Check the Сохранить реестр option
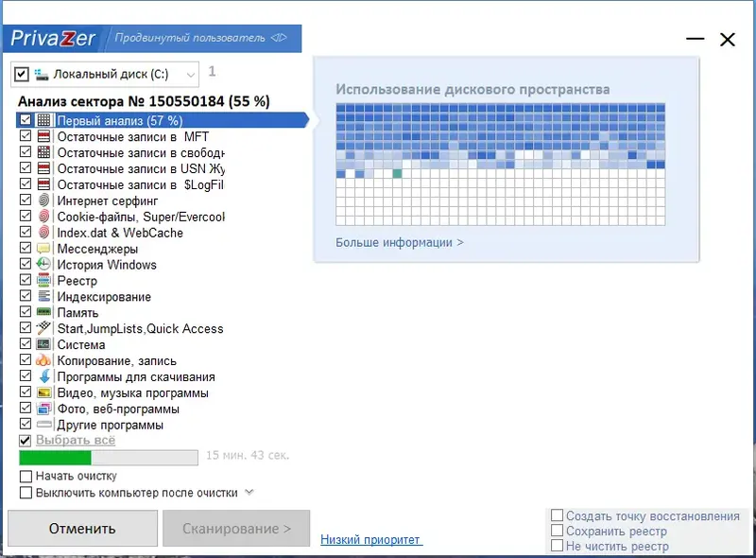 (x=557, y=530)
